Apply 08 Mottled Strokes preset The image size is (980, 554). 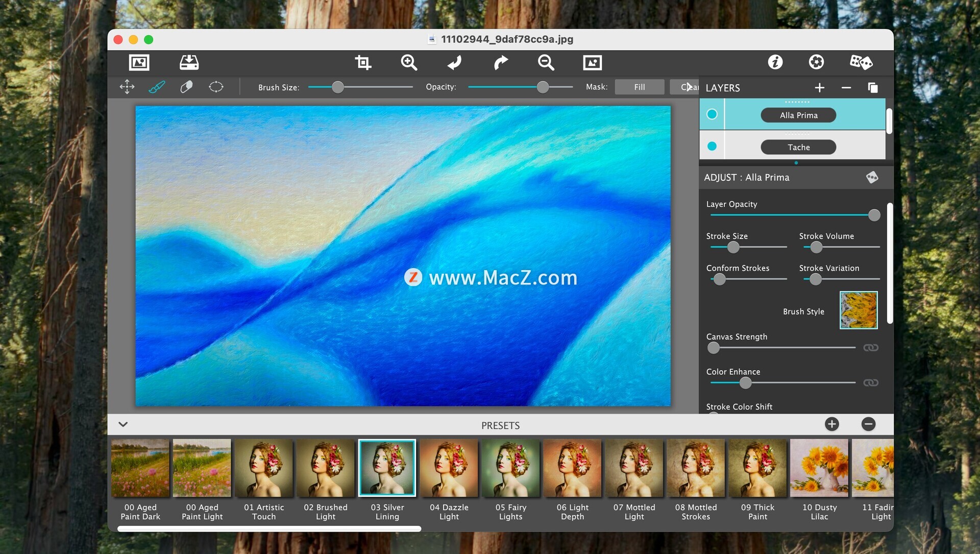point(696,468)
